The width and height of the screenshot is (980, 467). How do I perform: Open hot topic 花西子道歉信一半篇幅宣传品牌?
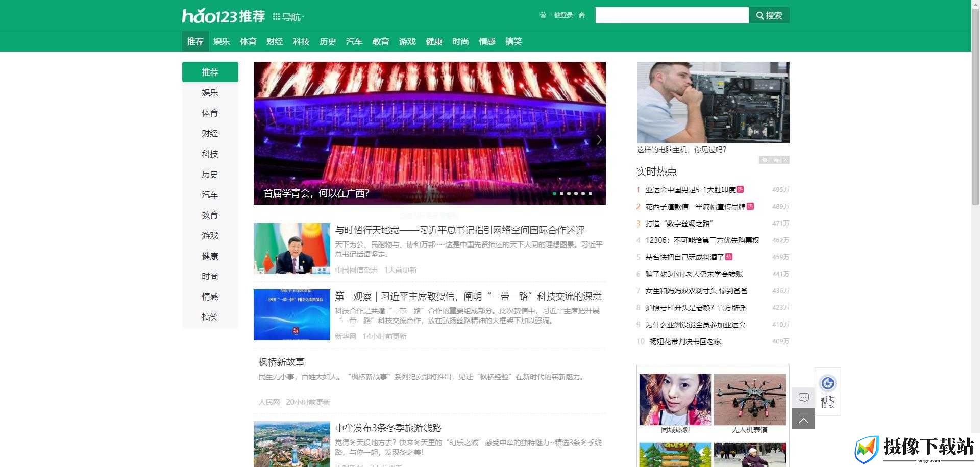click(x=695, y=207)
